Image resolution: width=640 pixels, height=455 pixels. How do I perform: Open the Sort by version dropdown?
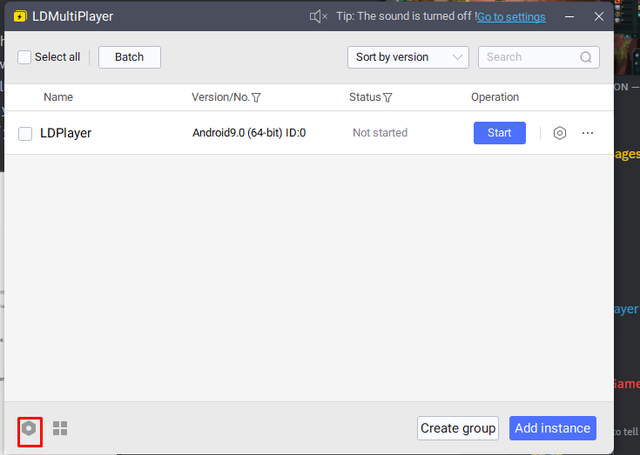coord(408,57)
